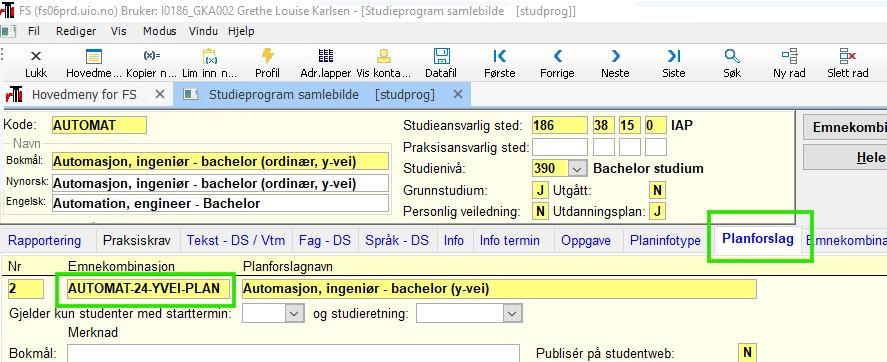Switch to the Praksiskrav tab

tap(137, 241)
